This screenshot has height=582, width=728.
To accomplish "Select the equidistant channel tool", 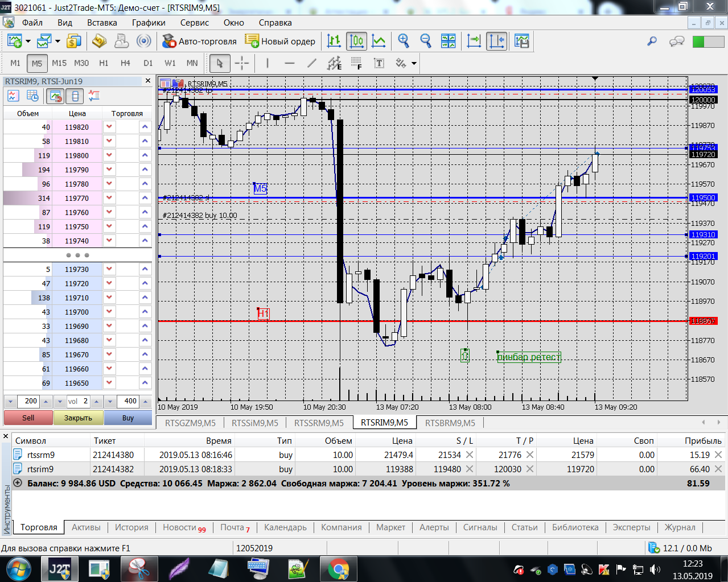I will [334, 63].
